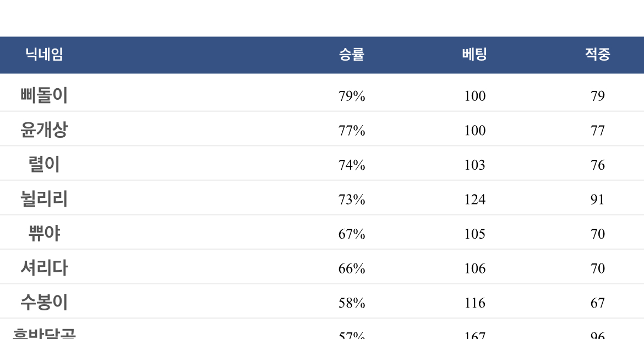644x339 pixels.
Task: Select the 베팅 column header
Action: click(x=474, y=55)
